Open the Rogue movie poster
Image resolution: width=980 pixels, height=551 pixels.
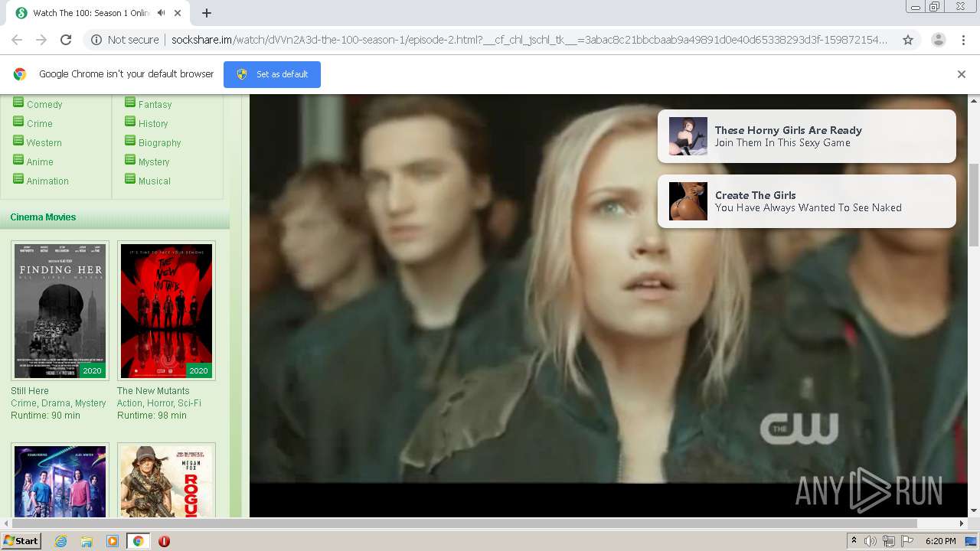(x=166, y=481)
